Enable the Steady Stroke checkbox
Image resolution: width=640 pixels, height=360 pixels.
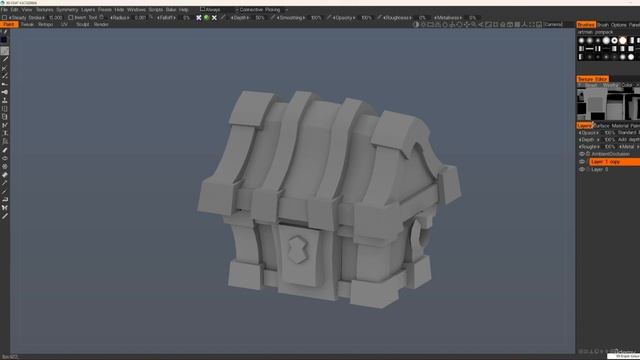click(4, 18)
